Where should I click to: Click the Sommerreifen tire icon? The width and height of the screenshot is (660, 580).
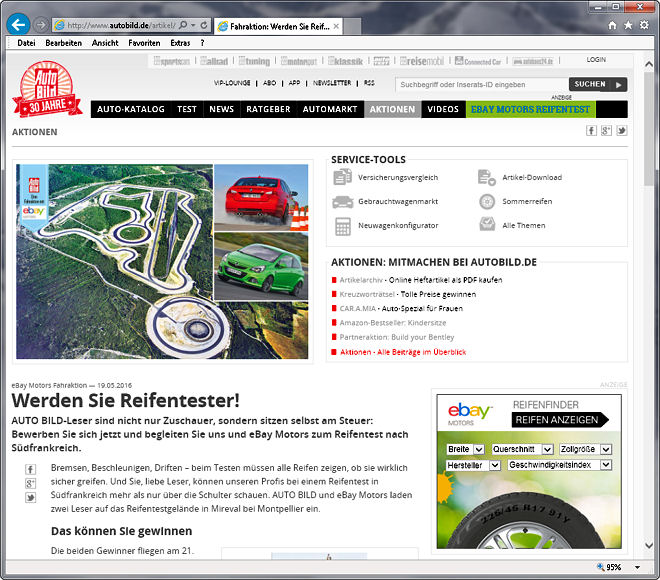tap(487, 202)
